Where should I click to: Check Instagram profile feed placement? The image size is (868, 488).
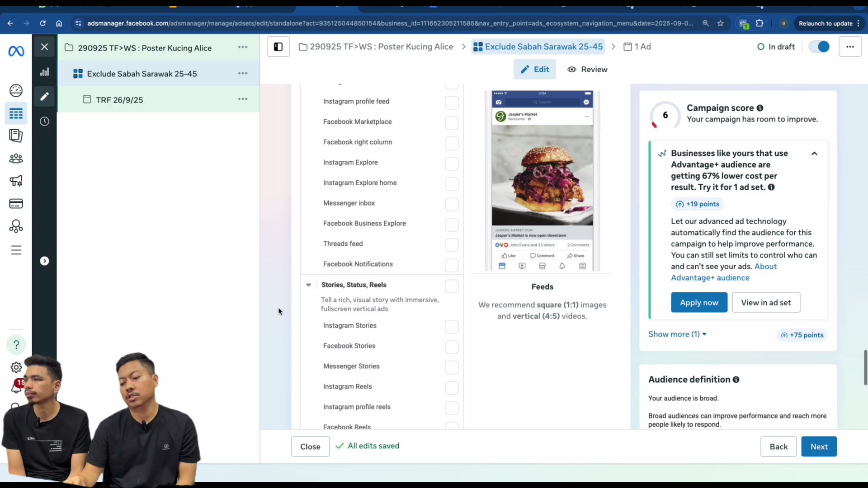[x=452, y=103]
